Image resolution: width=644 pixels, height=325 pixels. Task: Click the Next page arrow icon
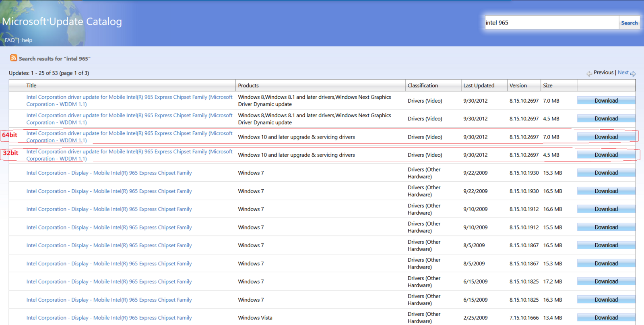[633, 74]
